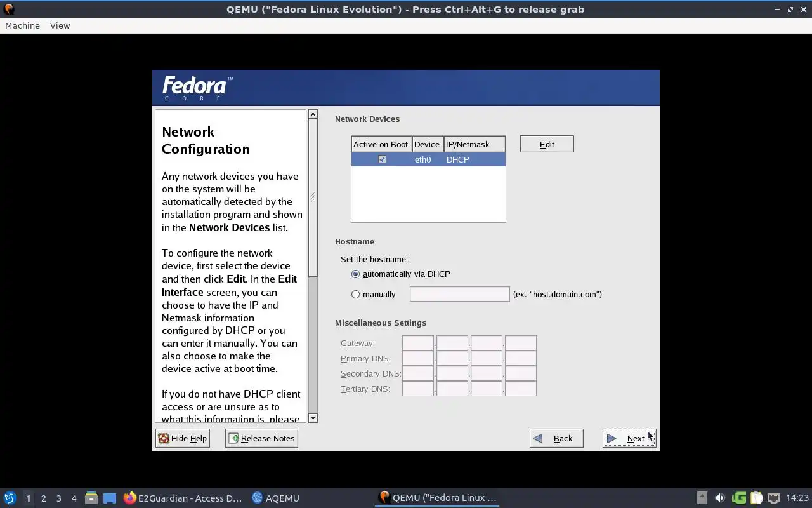The image size is (812, 508).
Task: Click the gray tray icon left of the volume icon
Action: point(702,498)
